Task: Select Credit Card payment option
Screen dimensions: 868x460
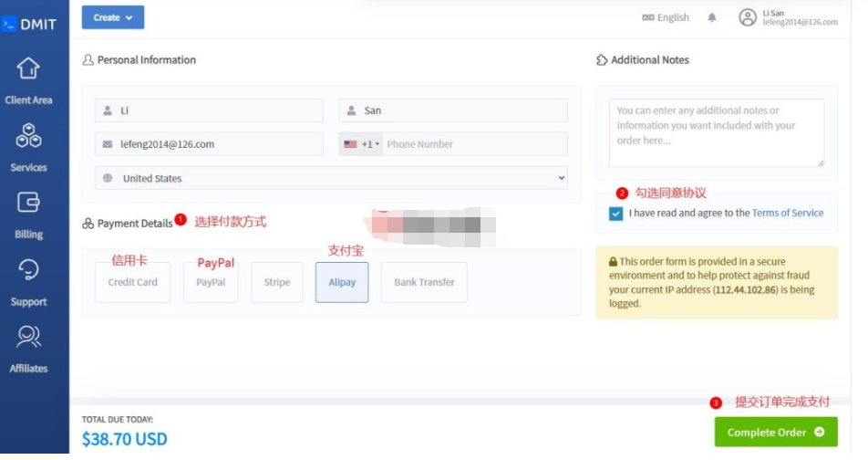Action: click(133, 283)
